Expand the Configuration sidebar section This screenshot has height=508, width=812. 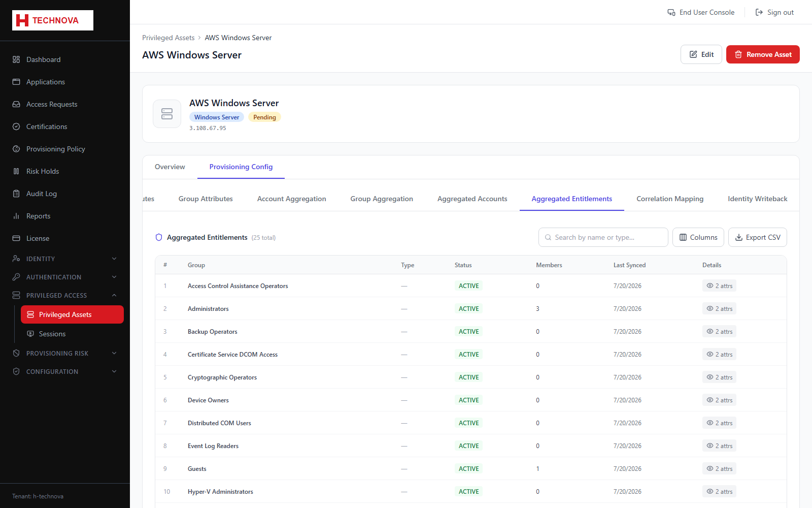coord(65,371)
